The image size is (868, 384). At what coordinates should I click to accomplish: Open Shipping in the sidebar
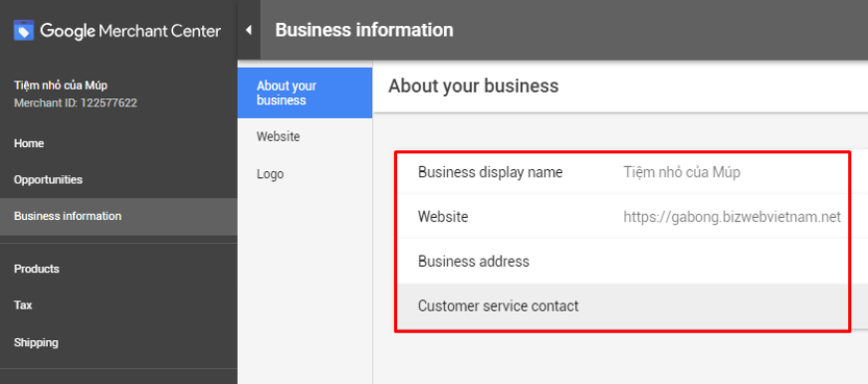click(36, 342)
